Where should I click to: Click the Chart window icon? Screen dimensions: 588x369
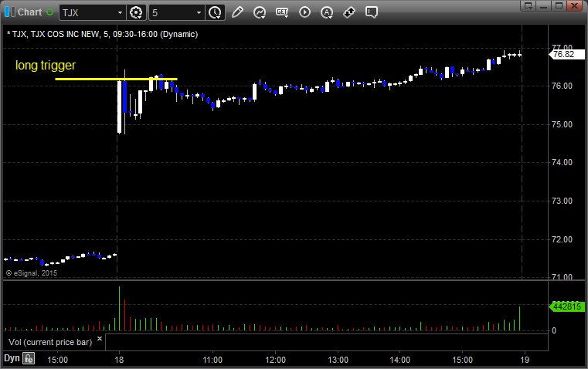tap(8, 12)
